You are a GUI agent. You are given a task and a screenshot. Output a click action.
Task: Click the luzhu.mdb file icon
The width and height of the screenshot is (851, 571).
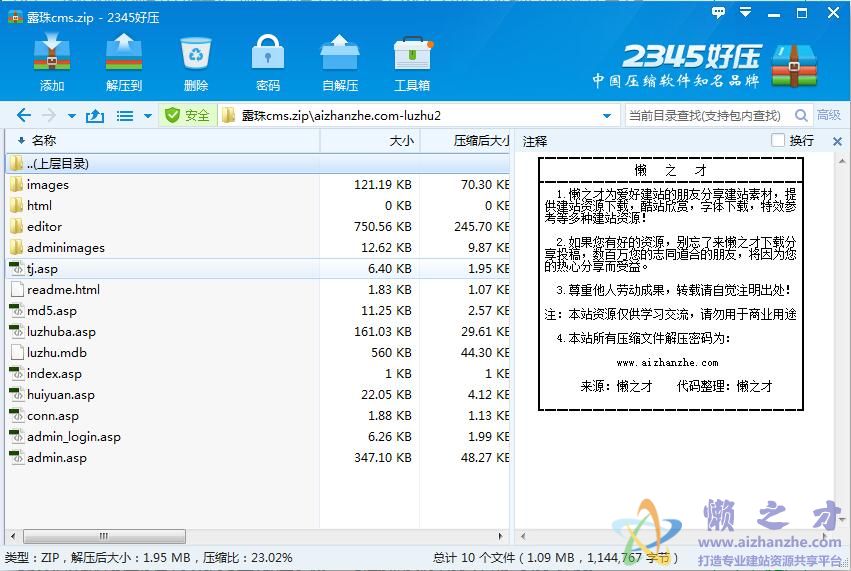(x=17, y=352)
